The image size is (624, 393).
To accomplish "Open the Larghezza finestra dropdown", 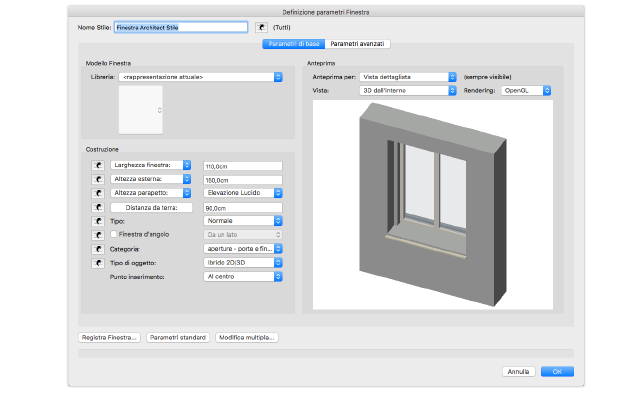I will pos(150,165).
